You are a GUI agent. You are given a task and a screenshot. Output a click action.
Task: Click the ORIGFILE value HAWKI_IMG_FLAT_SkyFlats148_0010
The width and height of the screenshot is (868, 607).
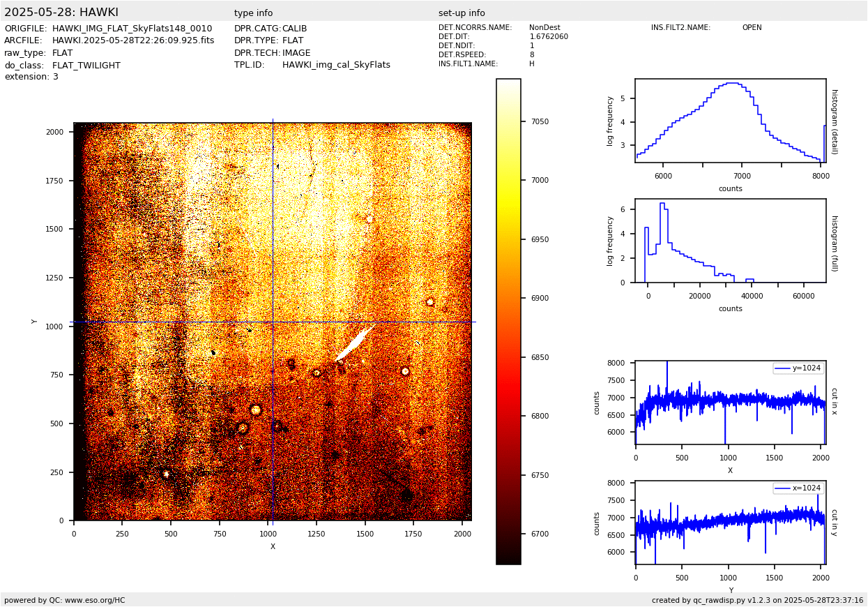click(132, 29)
